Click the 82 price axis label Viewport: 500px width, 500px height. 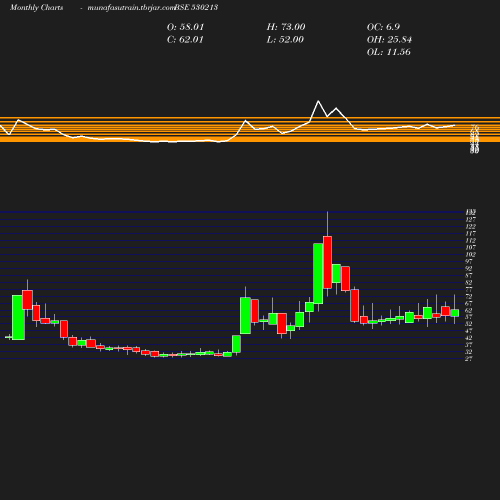[x=469, y=282]
